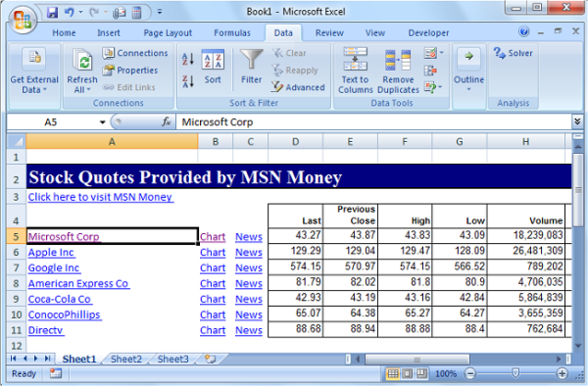
Task: Adjust the zoom slider handle
Action: pyautogui.click(x=515, y=373)
